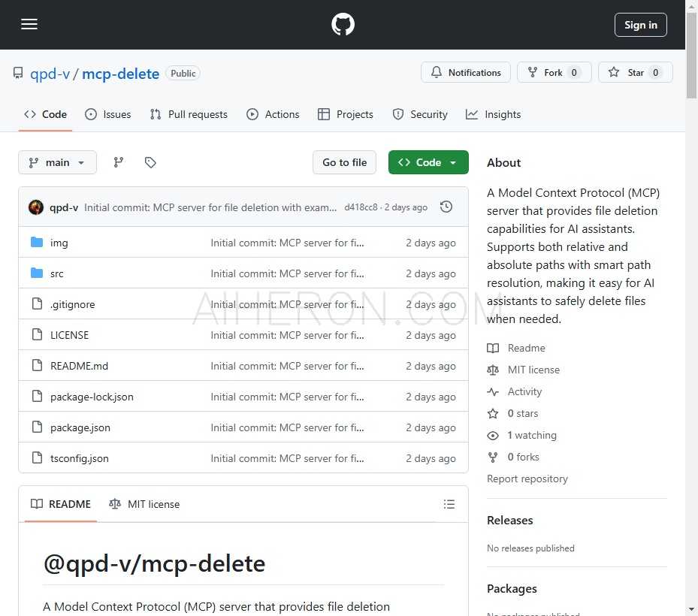
Task: Click the Public badge label
Action: (x=183, y=73)
